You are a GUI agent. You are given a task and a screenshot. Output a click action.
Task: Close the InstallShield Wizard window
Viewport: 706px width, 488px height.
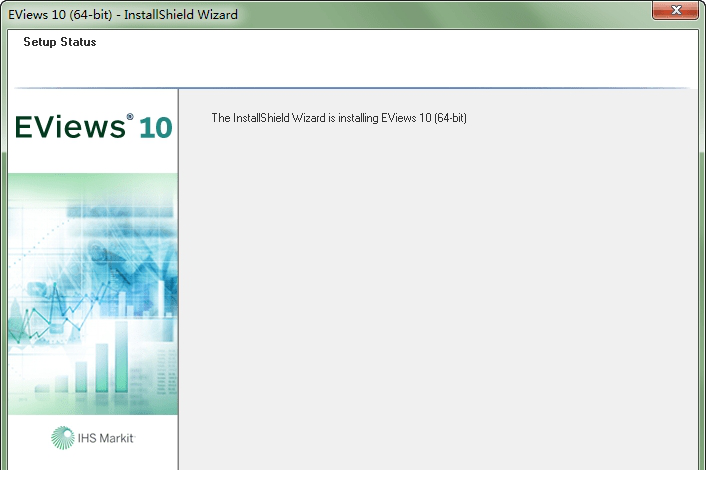click(675, 10)
